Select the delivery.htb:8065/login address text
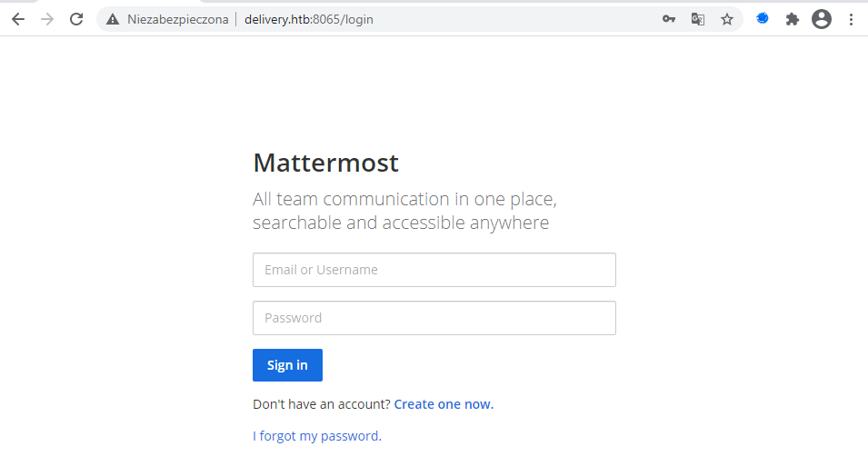 pos(309,19)
